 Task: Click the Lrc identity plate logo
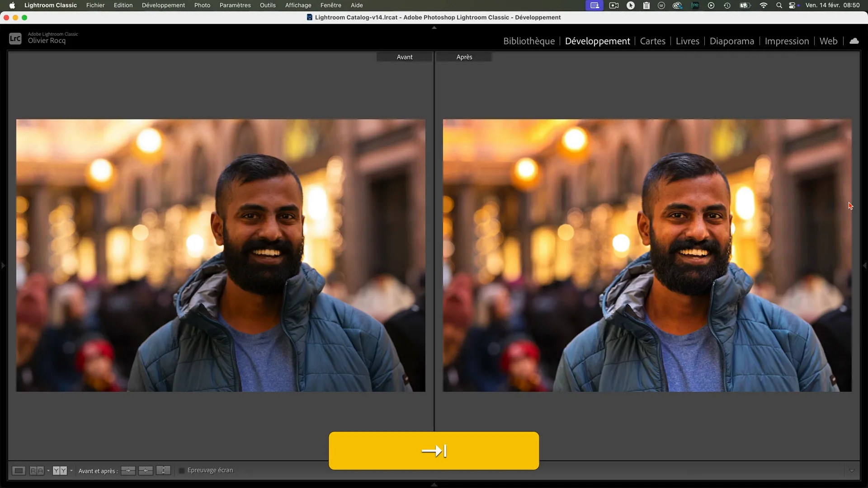pyautogui.click(x=15, y=38)
